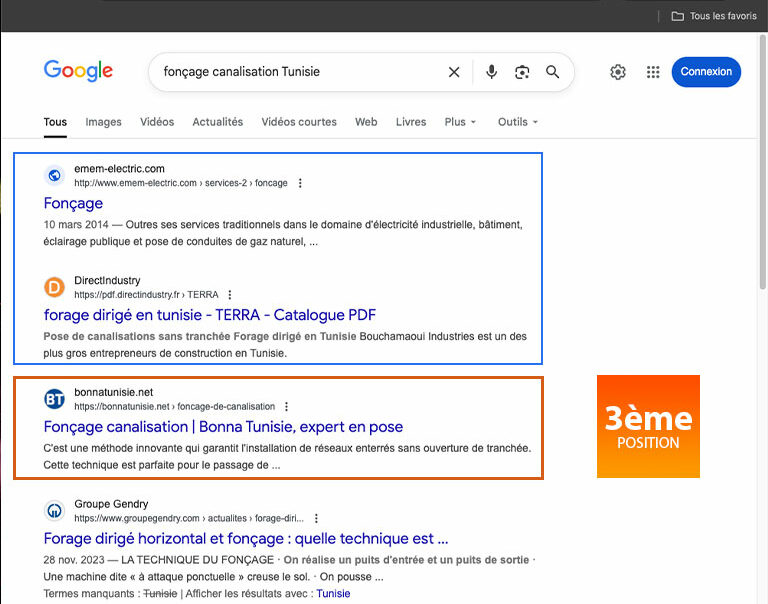Open the Fonçage result link
The width and height of the screenshot is (768, 604).
tap(73, 204)
